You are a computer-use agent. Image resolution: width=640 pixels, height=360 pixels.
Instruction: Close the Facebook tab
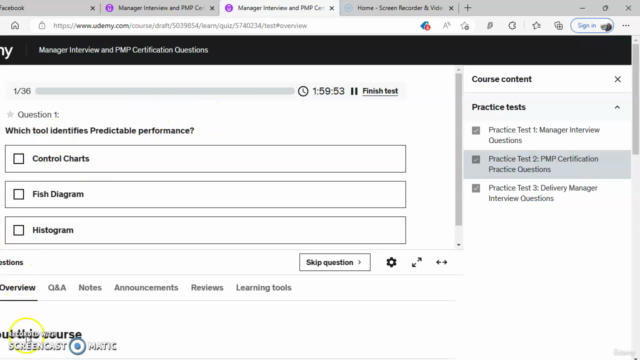point(93,8)
